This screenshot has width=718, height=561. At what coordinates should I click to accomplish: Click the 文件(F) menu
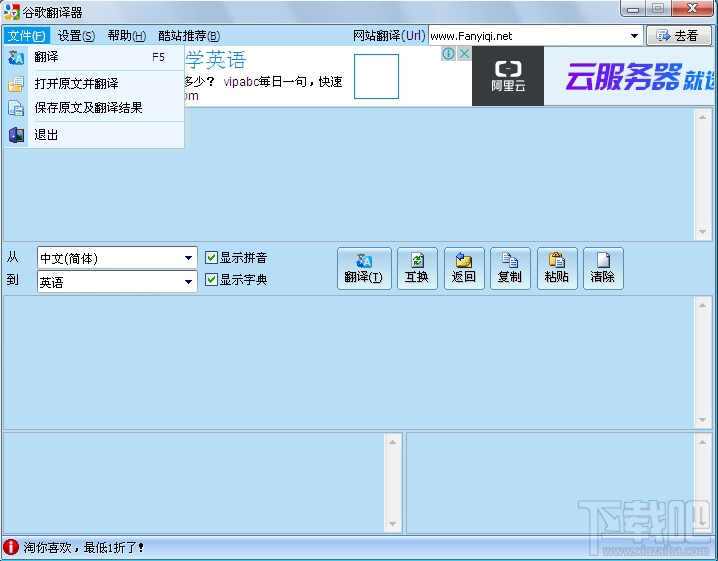26,36
